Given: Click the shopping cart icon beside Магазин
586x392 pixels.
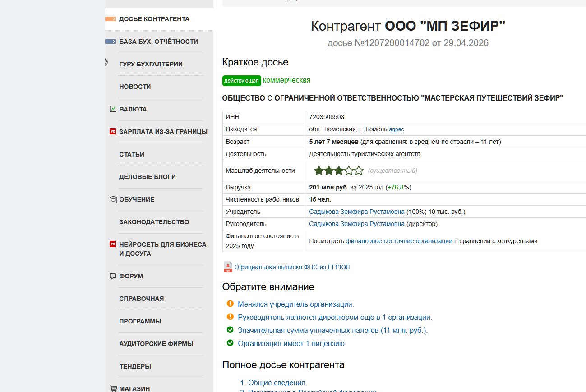Looking at the screenshot, I should 113,388.
